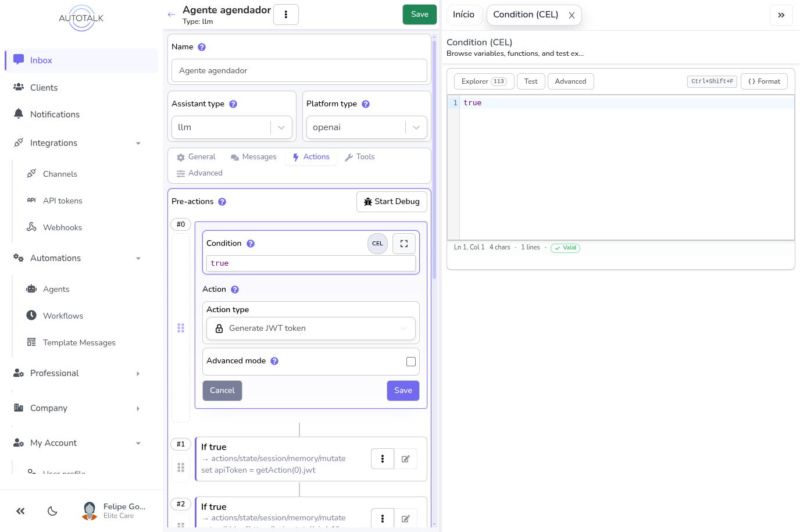Click the Webhooks icon in sidebar

[31, 227]
